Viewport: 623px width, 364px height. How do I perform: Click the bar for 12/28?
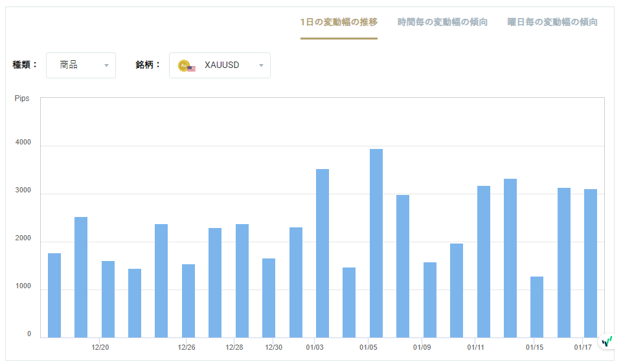tap(242, 281)
